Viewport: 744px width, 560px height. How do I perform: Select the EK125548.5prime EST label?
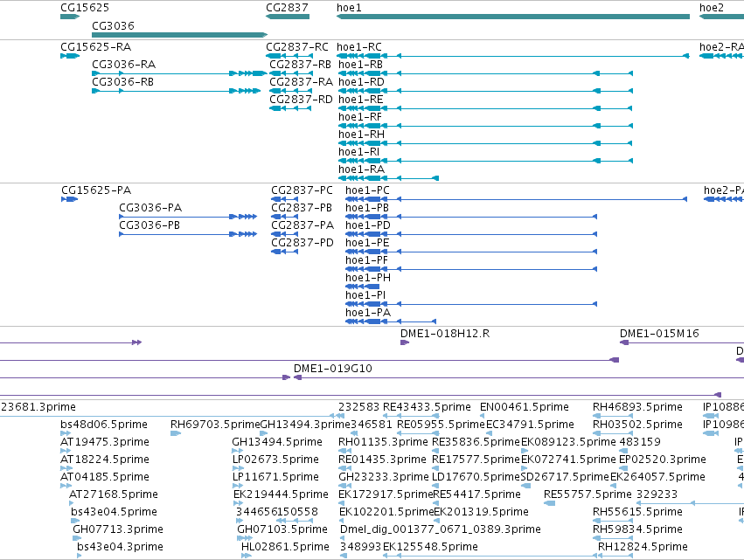click(430, 547)
